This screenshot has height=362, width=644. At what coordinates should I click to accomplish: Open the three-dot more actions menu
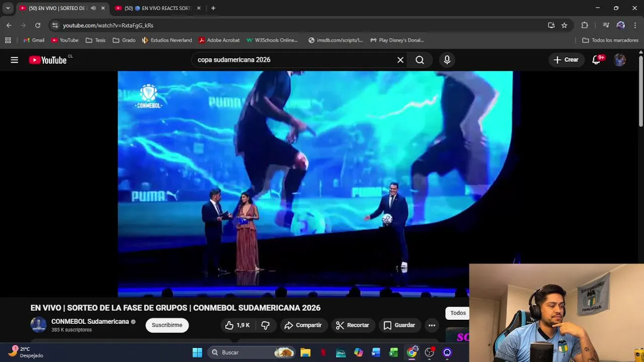432,325
